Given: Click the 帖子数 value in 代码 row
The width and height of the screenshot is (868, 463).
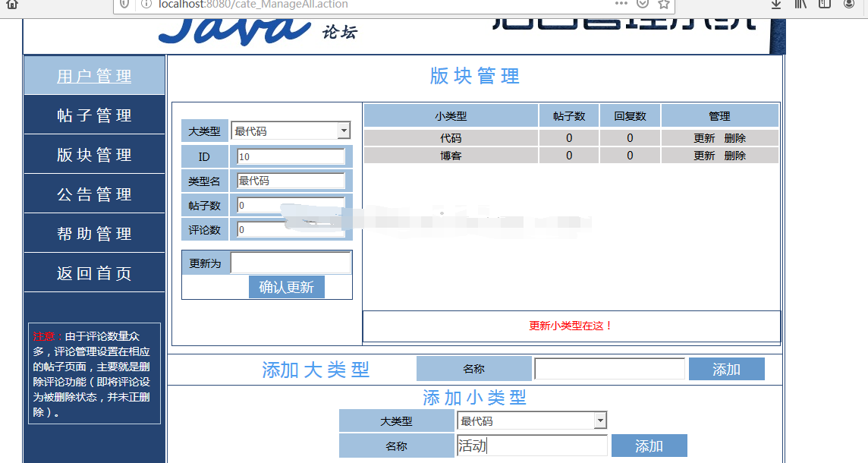Looking at the screenshot, I should pos(569,138).
